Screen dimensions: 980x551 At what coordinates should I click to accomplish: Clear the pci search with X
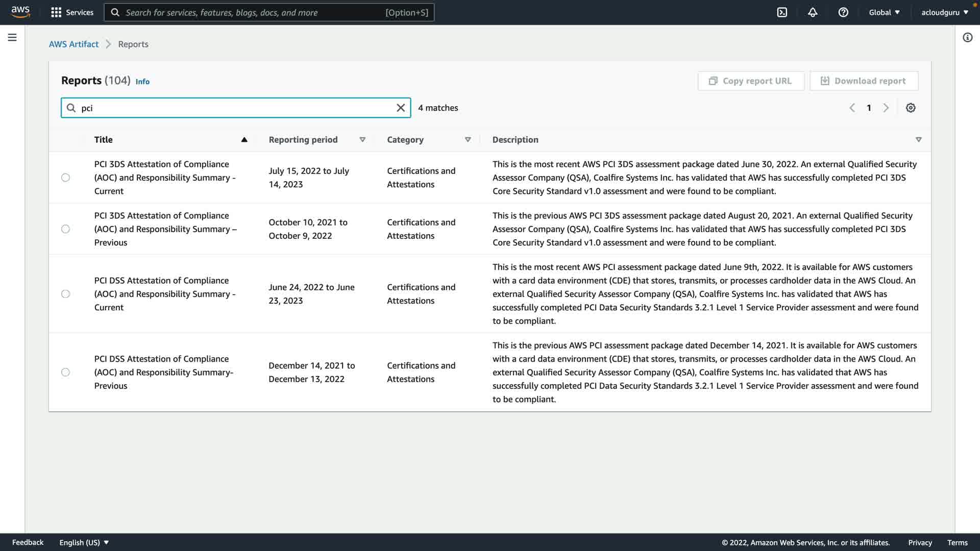401,108
